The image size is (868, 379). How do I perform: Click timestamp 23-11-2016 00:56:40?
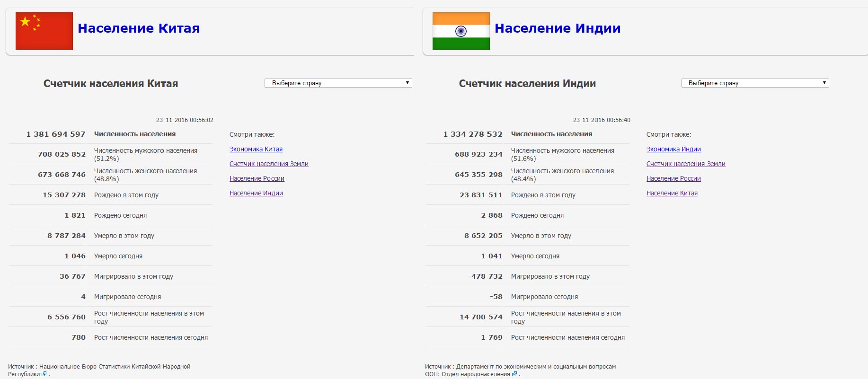[602, 120]
